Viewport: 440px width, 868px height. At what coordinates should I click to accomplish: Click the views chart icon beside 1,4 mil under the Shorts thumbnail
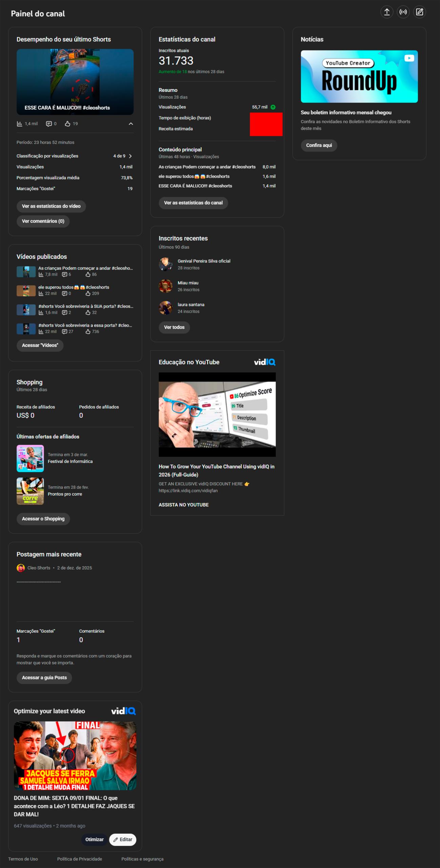(x=20, y=124)
